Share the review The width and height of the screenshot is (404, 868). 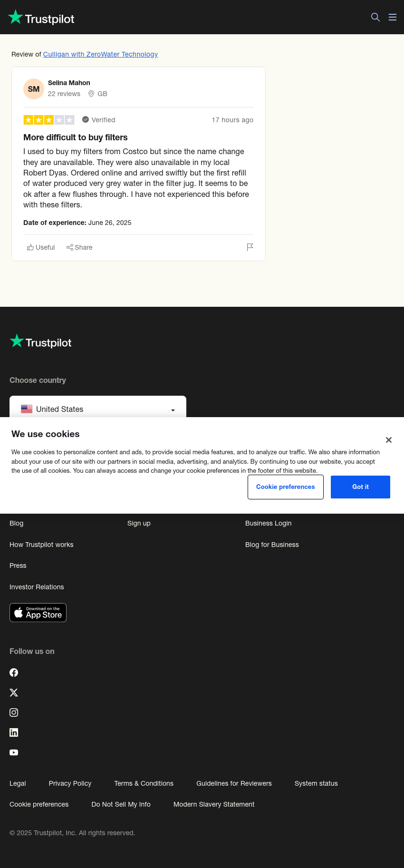79,247
